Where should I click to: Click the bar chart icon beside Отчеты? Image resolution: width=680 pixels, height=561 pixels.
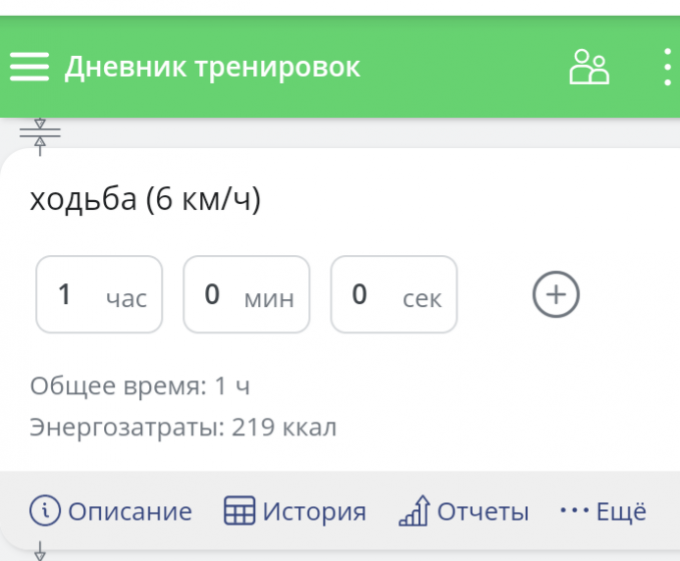[x=413, y=512]
